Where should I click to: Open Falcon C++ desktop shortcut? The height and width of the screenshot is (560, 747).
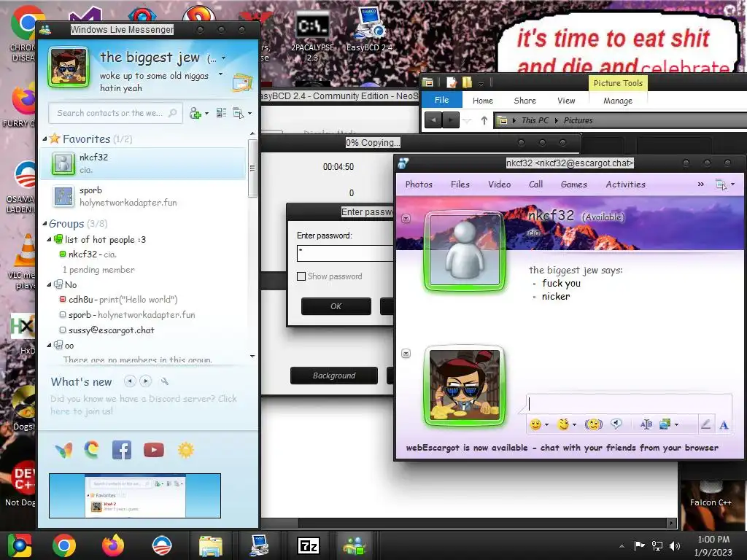click(x=711, y=495)
